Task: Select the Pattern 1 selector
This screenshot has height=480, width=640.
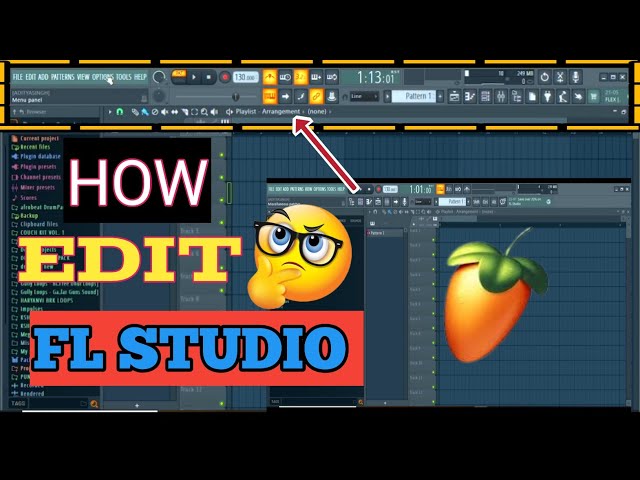Action: (414, 97)
